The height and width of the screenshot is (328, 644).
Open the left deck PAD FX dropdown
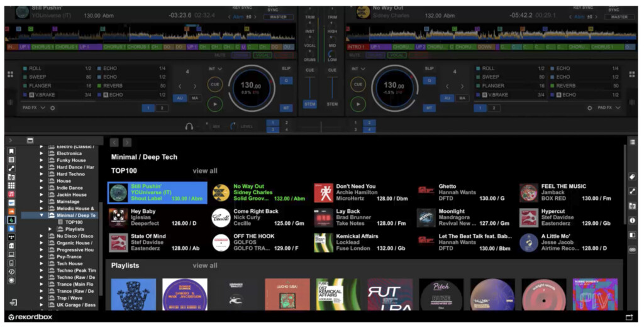[x=34, y=107]
